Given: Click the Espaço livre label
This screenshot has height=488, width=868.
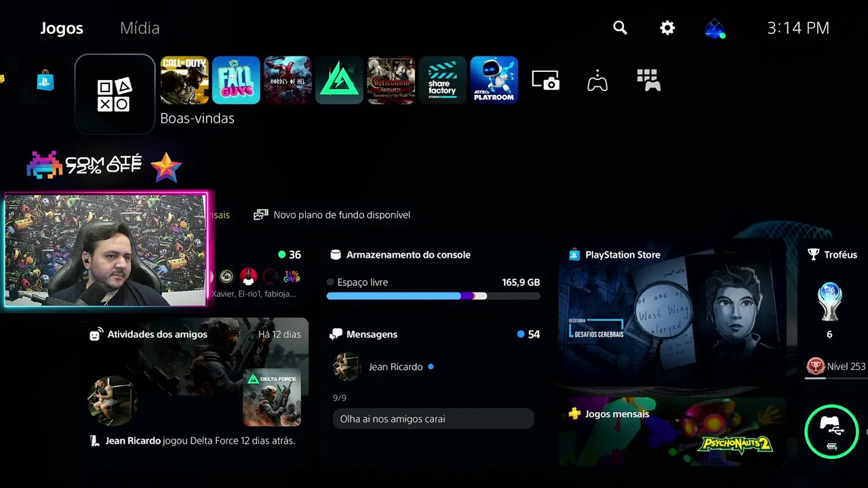Looking at the screenshot, I should tap(363, 282).
